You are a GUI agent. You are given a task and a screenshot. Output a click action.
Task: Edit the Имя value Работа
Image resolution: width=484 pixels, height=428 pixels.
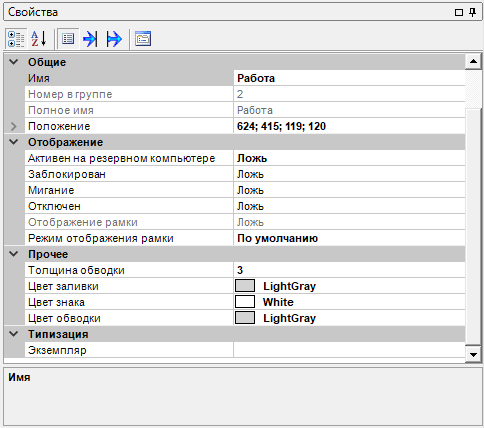[349, 78]
